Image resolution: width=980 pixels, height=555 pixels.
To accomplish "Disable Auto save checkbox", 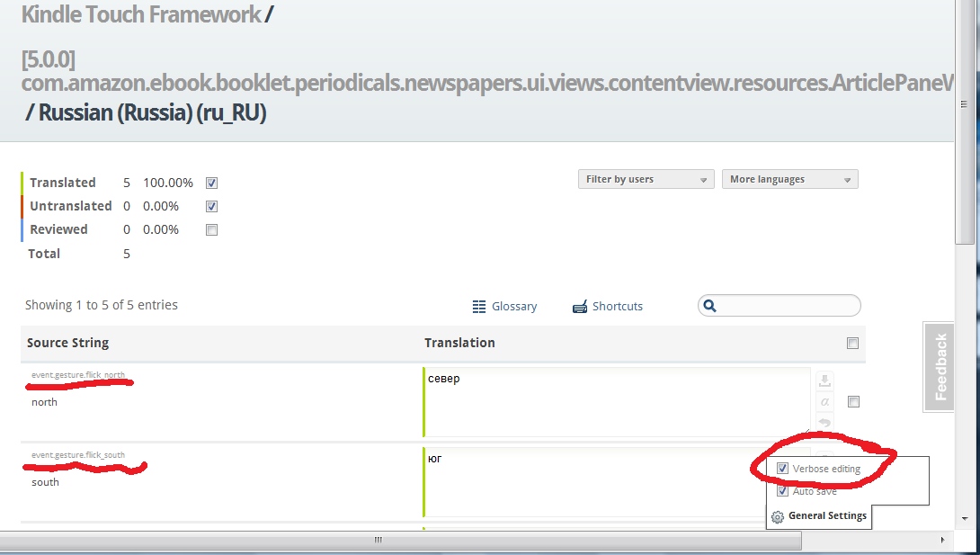I will (782, 490).
